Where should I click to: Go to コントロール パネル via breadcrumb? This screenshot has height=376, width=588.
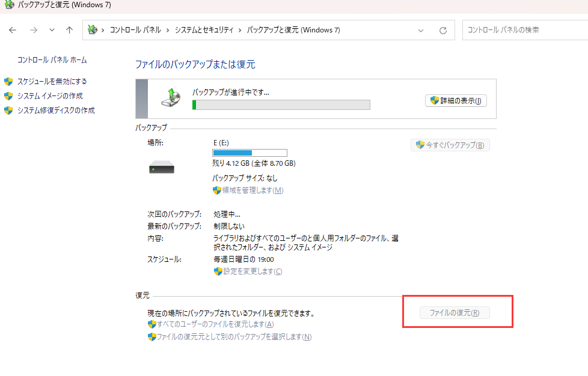[x=135, y=29]
